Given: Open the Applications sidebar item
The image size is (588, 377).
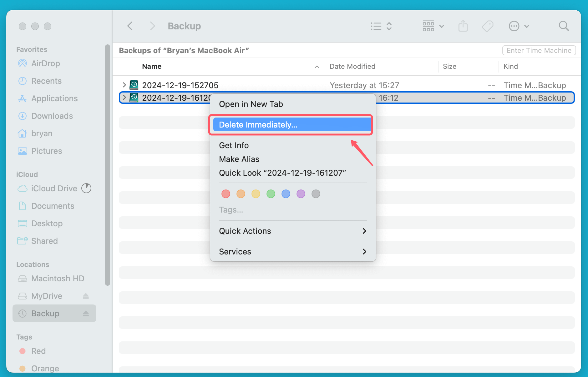Looking at the screenshot, I should [x=54, y=98].
